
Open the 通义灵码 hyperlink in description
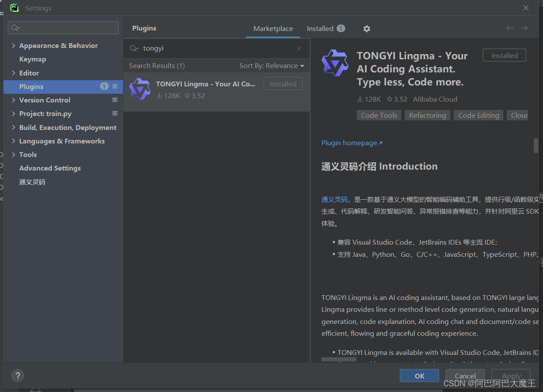(335, 199)
